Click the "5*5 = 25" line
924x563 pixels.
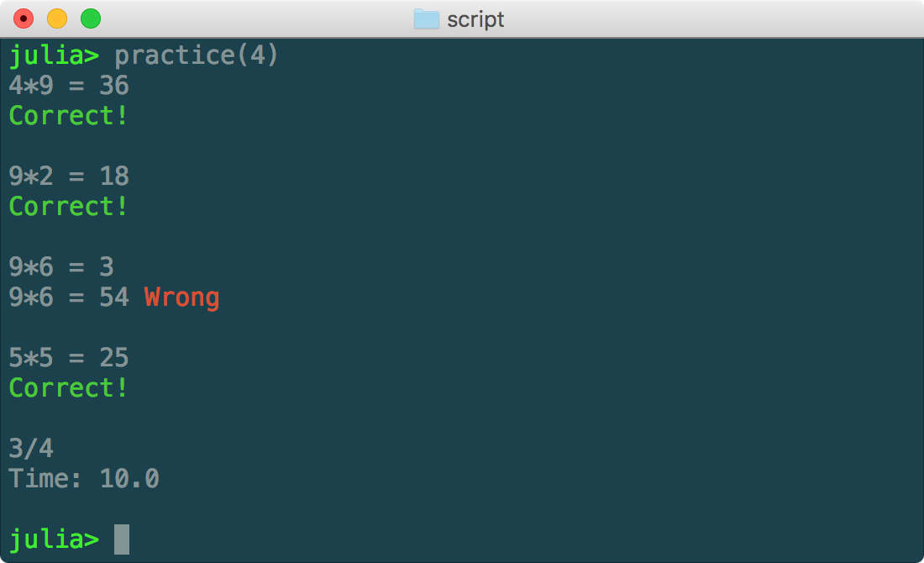[69, 358]
